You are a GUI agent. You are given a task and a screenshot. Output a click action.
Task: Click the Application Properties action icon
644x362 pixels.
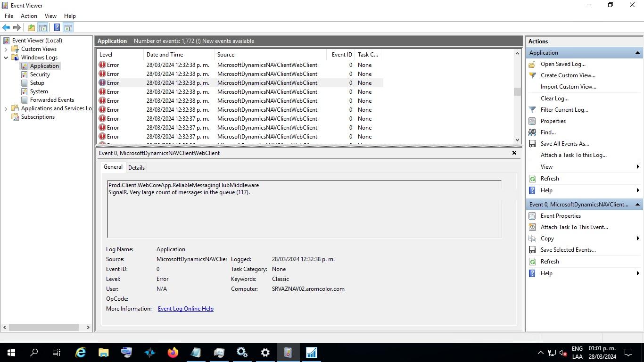pyautogui.click(x=532, y=121)
